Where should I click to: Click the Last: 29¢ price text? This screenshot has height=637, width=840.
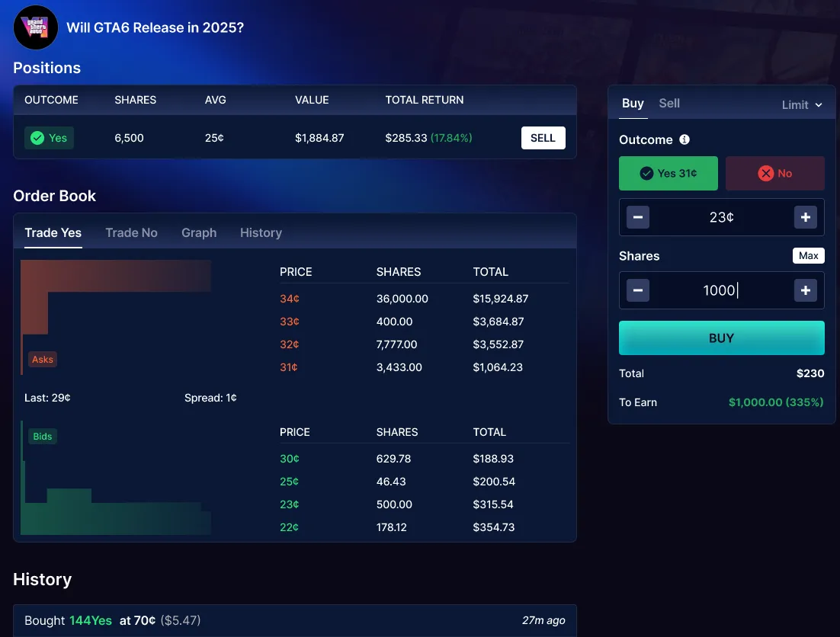click(x=48, y=398)
